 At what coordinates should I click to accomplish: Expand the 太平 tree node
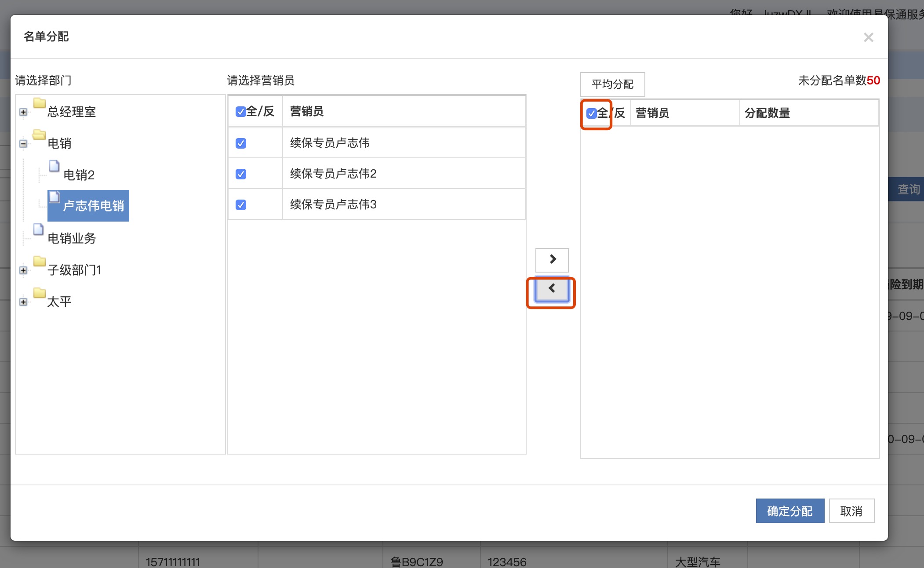23,302
